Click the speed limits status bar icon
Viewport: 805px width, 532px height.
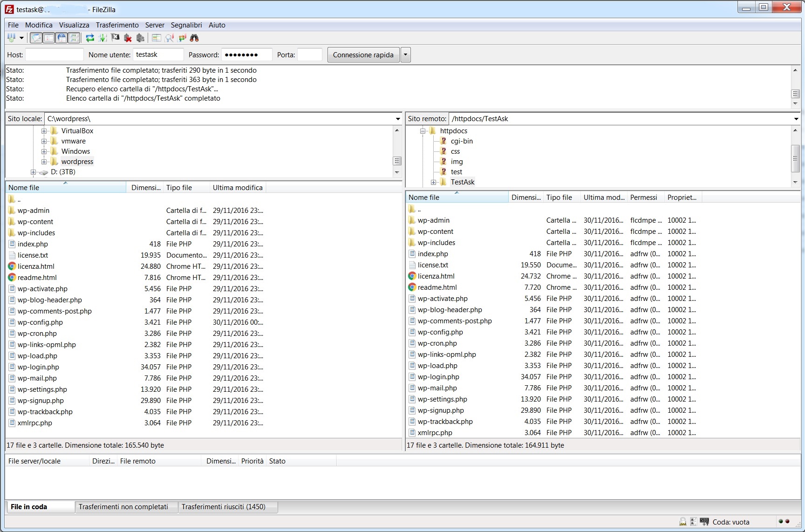pos(704,522)
